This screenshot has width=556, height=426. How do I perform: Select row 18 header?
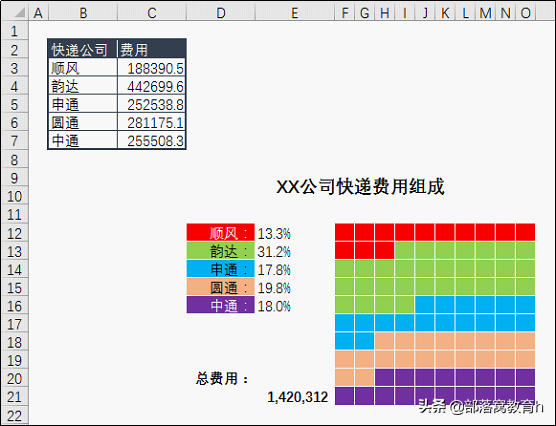pos(15,342)
